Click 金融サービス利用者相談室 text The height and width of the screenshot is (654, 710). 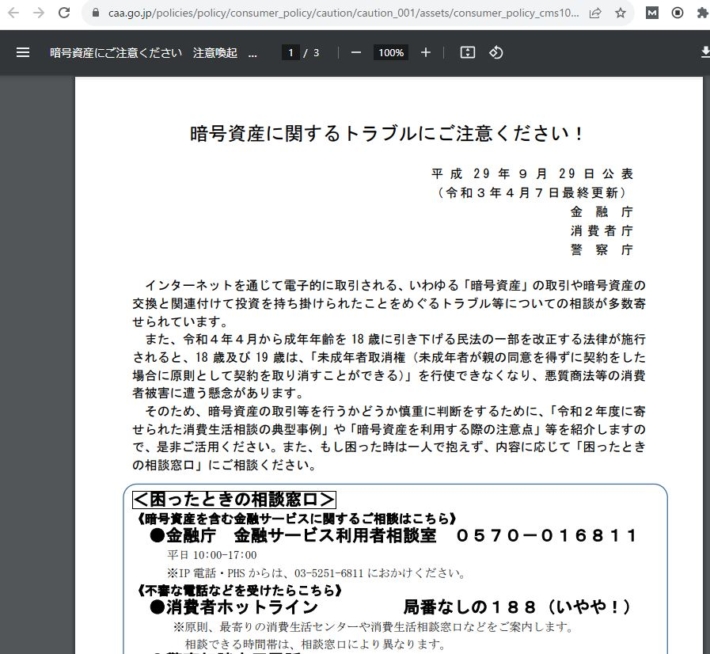(335, 536)
